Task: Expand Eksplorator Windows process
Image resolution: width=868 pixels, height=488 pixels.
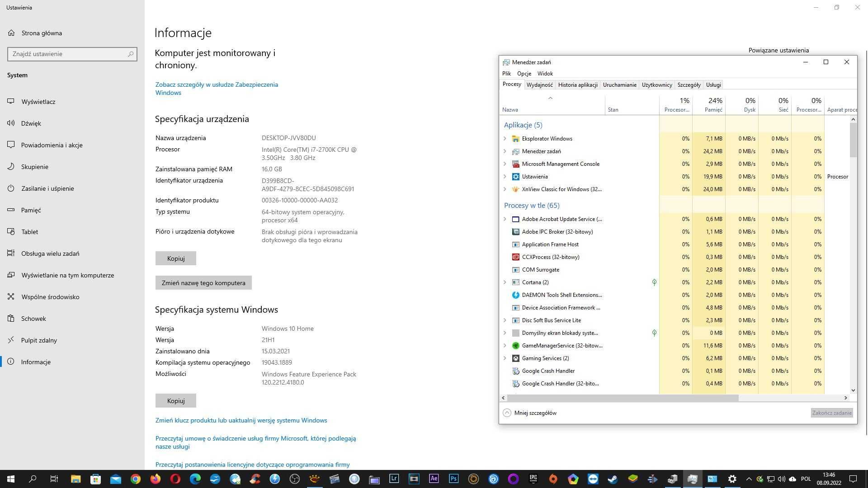Action: (x=505, y=139)
